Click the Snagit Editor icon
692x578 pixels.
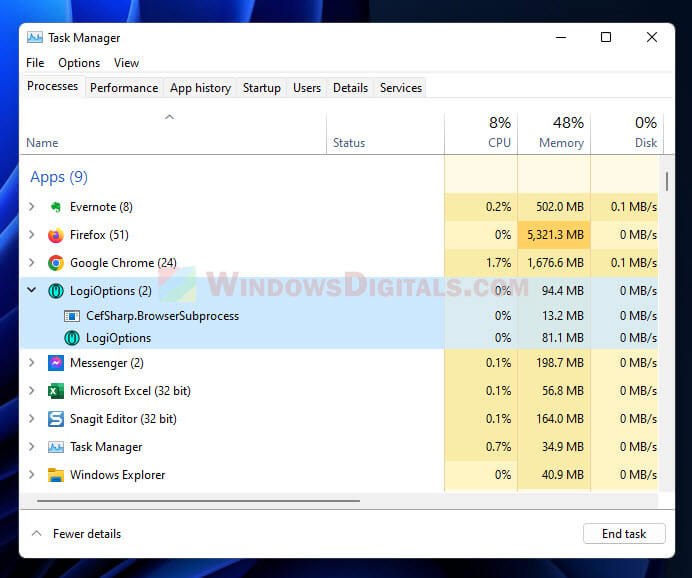coord(56,419)
